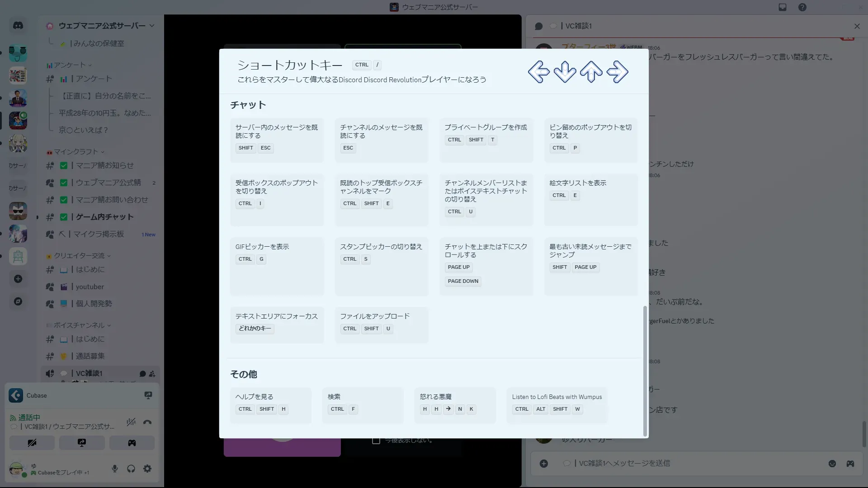
Task: Collapse the マインクラフト category
Action: pyautogui.click(x=75, y=152)
